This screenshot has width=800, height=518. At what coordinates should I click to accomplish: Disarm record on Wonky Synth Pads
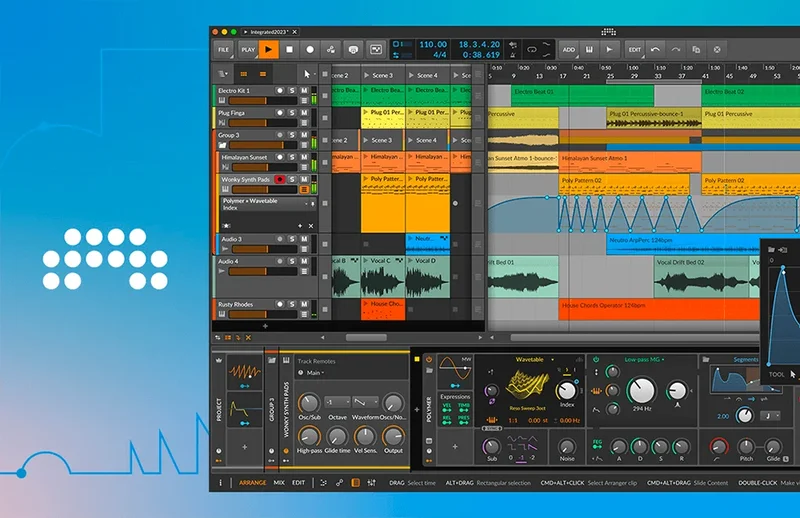point(280,179)
